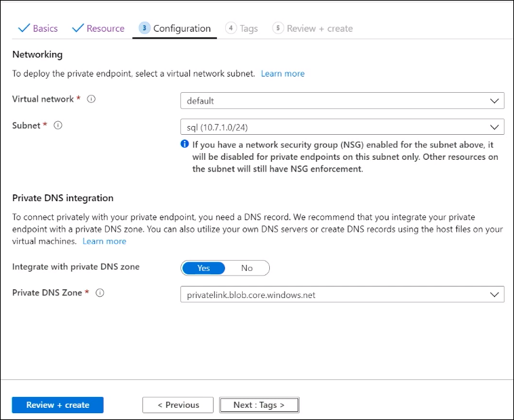Screen dimensions: 514x420
Task: Expand the Subnet dropdown arrow
Action: pyautogui.click(x=494, y=127)
